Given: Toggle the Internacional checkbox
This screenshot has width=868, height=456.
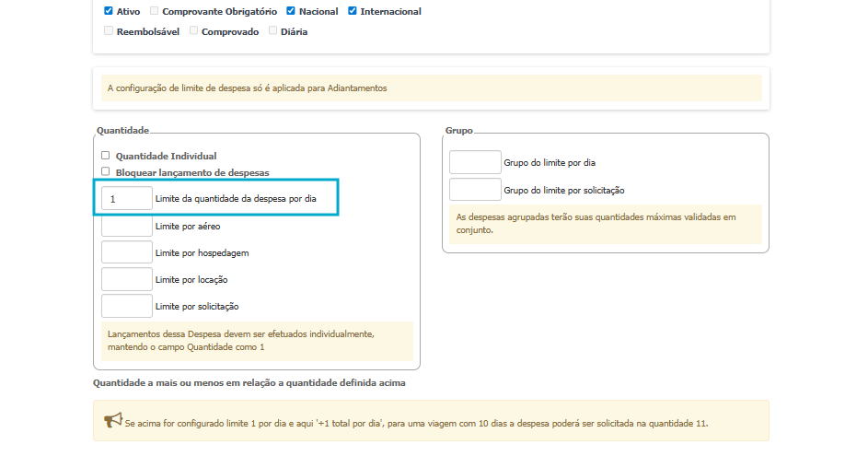Looking at the screenshot, I should click(352, 11).
